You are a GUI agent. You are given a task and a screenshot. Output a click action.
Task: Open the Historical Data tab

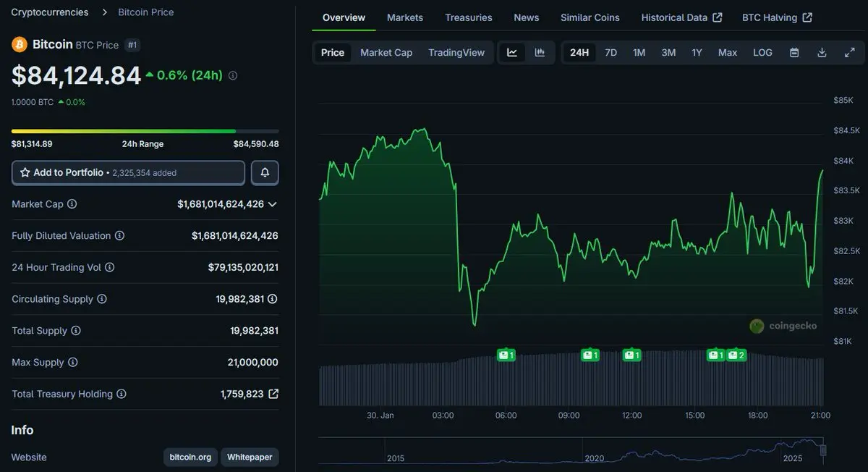681,17
